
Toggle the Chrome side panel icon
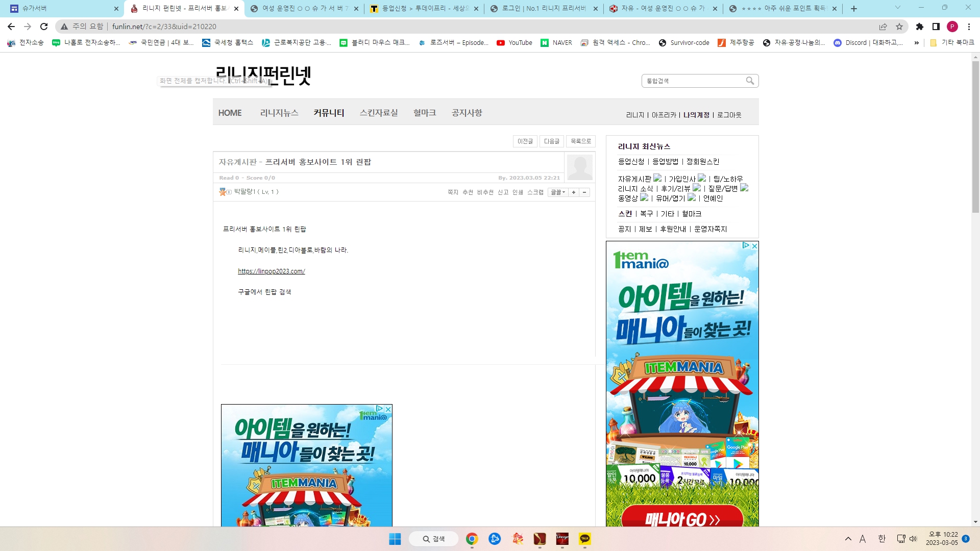[x=936, y=27]
